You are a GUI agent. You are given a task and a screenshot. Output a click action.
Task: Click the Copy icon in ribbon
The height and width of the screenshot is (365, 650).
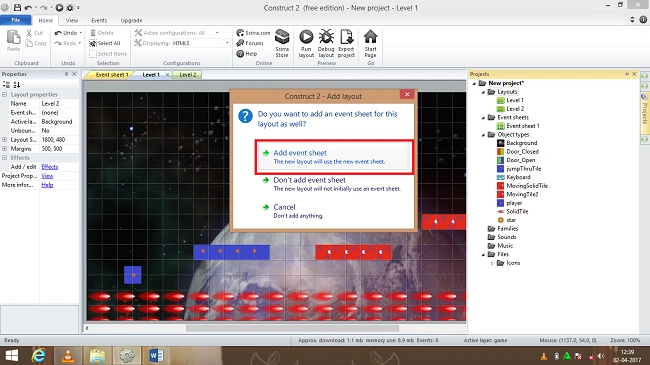[x=29, y=43]
